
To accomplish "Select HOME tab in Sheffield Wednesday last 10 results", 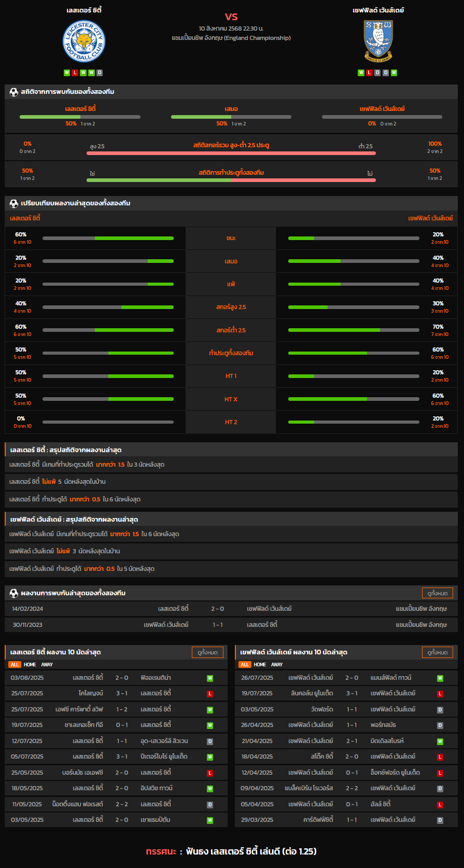I will 260,664.
